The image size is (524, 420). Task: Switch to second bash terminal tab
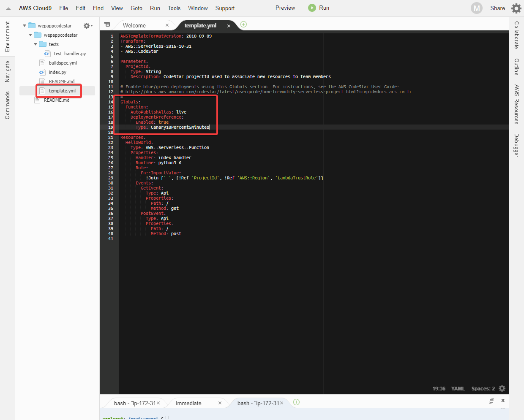coord(258,403)
